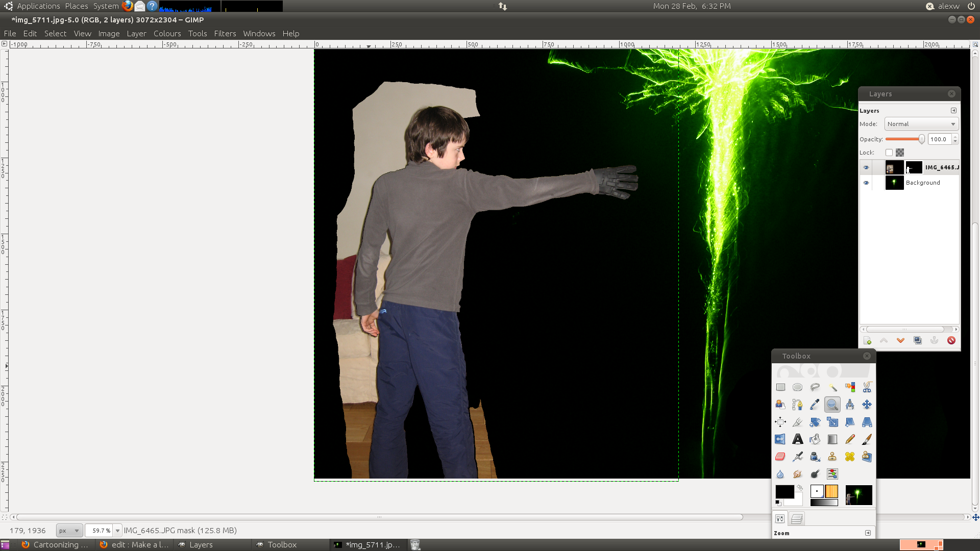Toggle Lock alpha channel in Layers

900,153
